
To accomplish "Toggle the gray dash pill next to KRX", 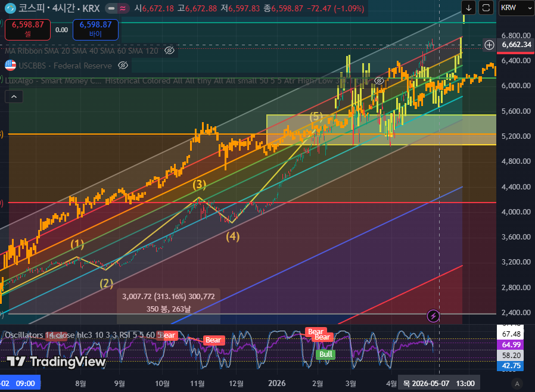I will (111, 8).
